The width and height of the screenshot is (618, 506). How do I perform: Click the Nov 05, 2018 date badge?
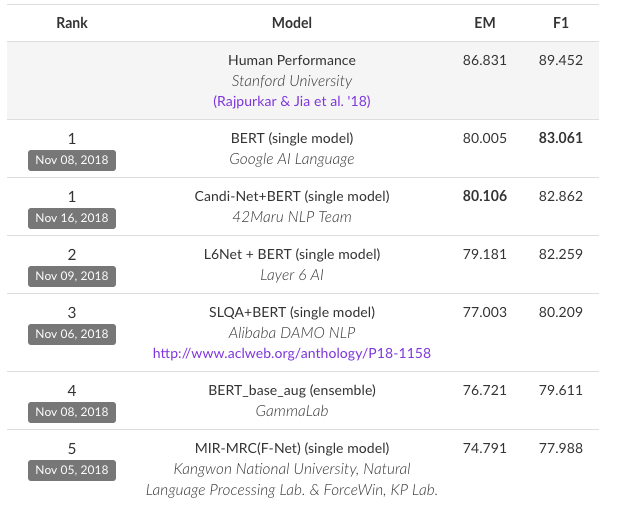coord(72,470)
